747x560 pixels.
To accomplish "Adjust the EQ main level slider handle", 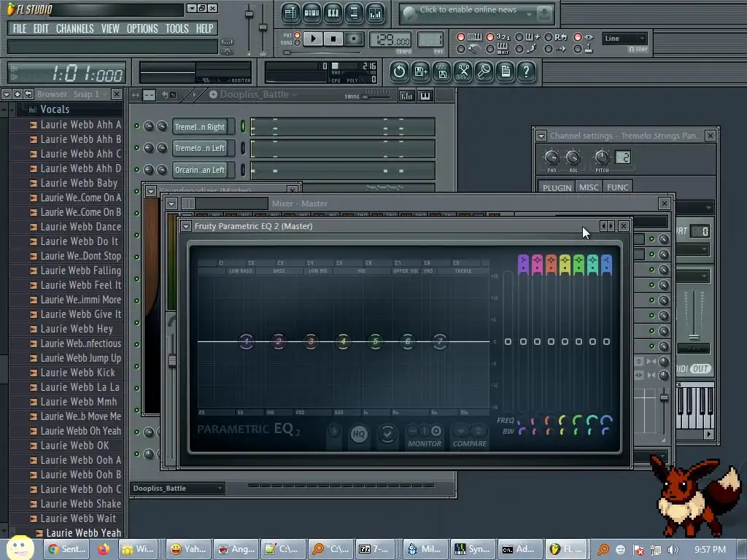I will coord(508,341).
